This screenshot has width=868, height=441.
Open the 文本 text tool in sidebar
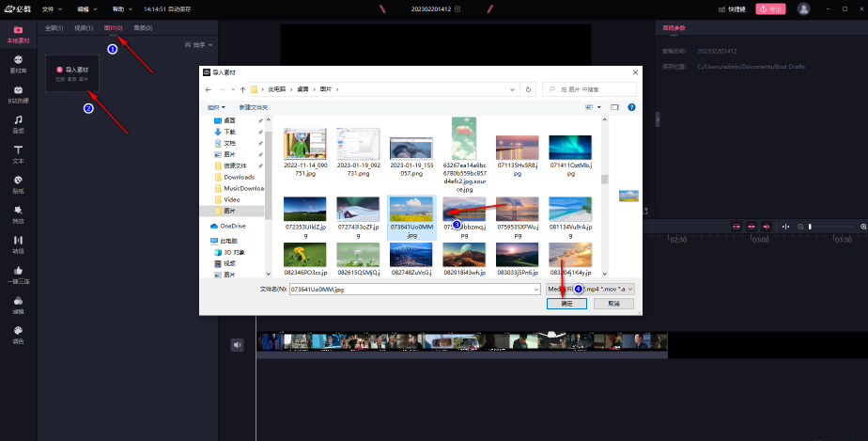click(x=18, y=154)
